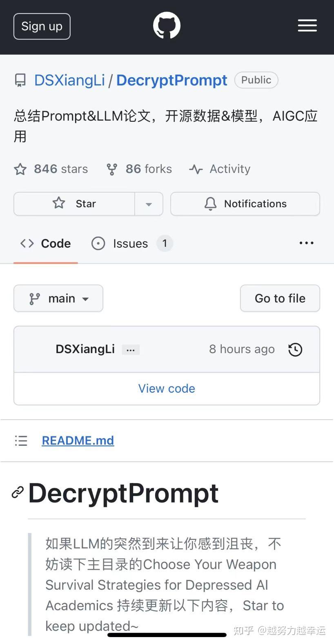Open the hamburger navigation menu
Screen dimensions: 334x644
coord(307,26)
